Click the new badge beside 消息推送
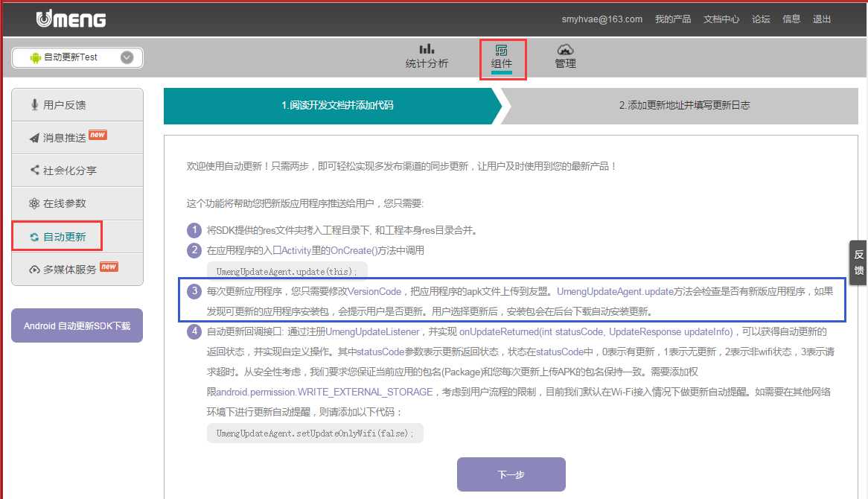Screen dimensions: 868x499 98,135
